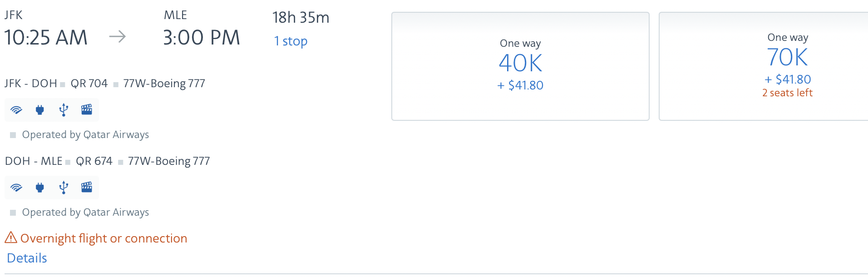Click the USB icon for flight QR 674
The height and width of the screenshot is (277, 868).
coord(64,188)
